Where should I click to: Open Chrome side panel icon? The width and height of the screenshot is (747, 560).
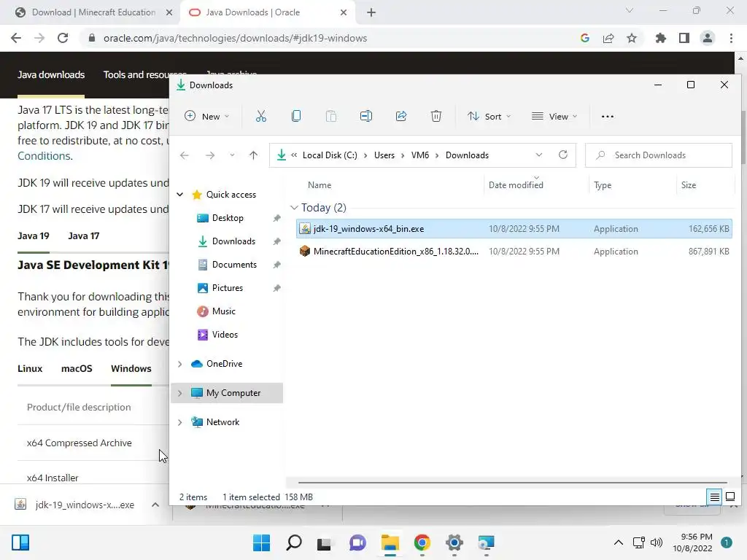pyautogui.click(x=684, y=38)
